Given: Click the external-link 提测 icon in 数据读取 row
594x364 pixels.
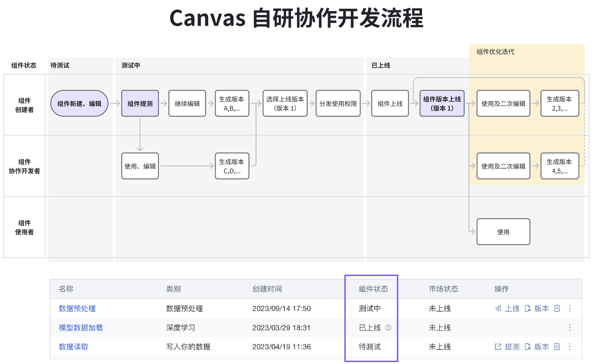Looking at the screenshot, I should pos(497,347).
